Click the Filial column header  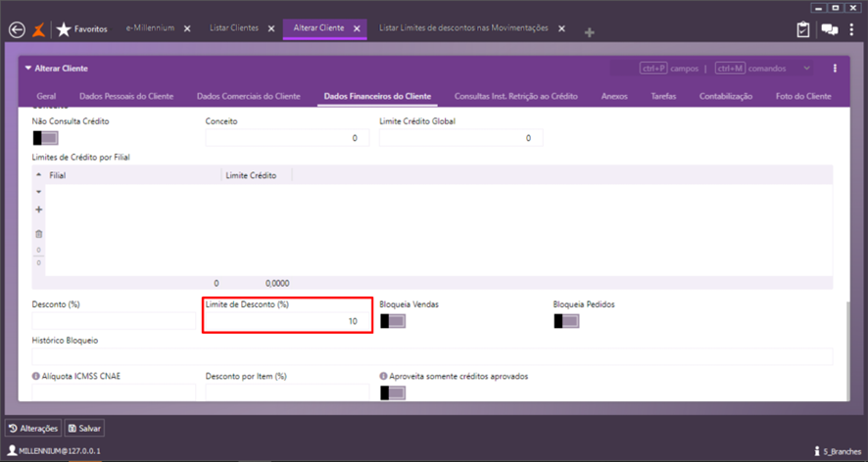click(x=133, y=175)
